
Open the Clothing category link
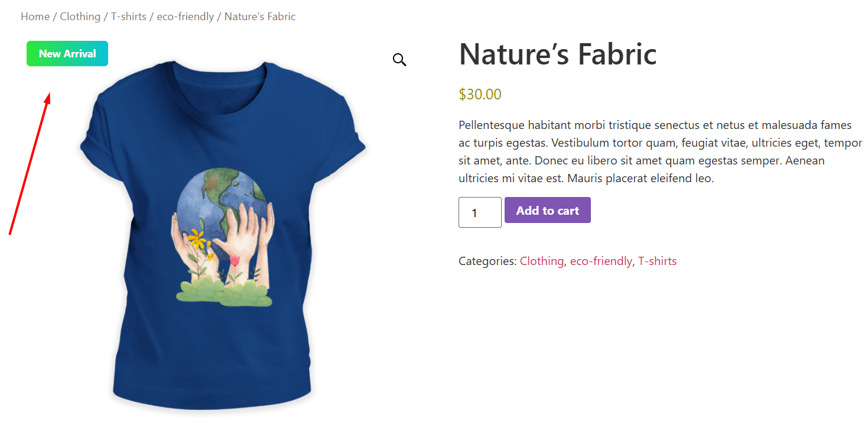click(x=541, y=261)
